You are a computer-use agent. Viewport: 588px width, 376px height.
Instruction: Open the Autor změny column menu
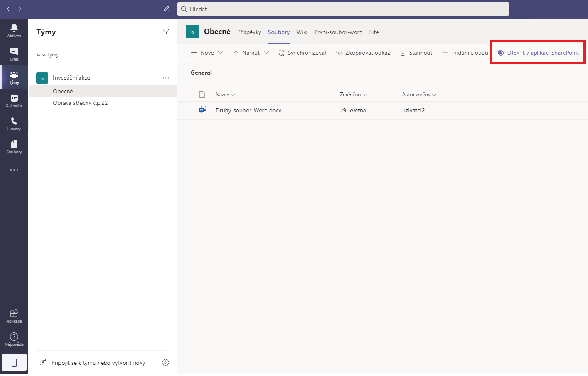[x=419, y=95]
